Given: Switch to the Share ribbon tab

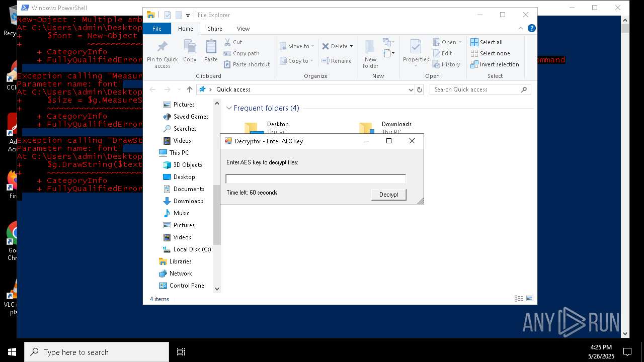Looking at the screenshot, I should pyautogui.click(x=215, y=29).
